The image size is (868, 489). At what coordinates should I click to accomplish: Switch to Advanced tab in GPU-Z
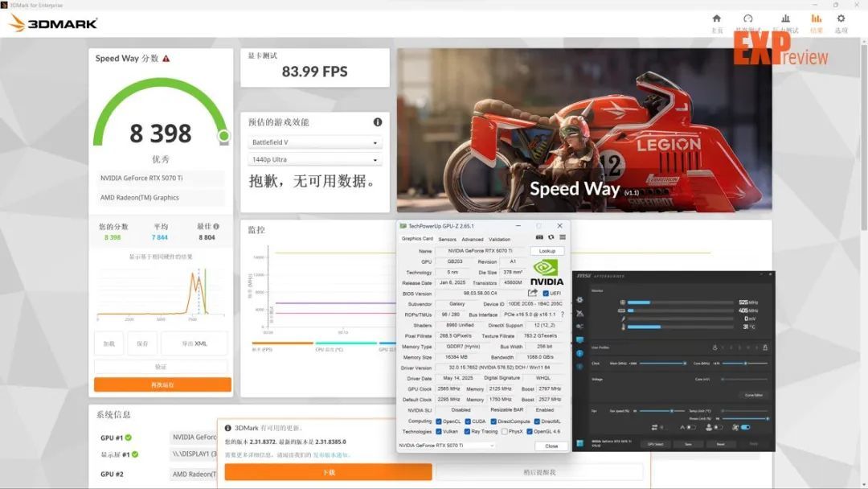pyautogui.click(x=473, y=239)
